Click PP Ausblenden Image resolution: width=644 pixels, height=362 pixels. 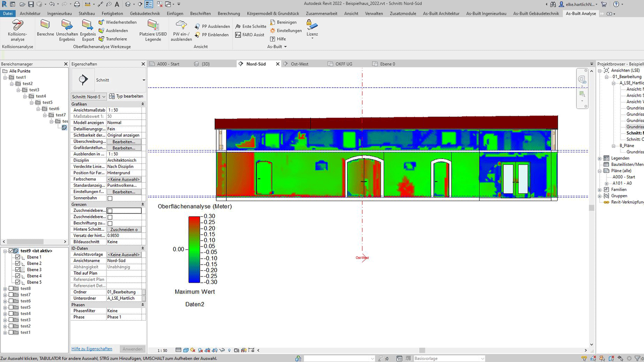[212, 26]
